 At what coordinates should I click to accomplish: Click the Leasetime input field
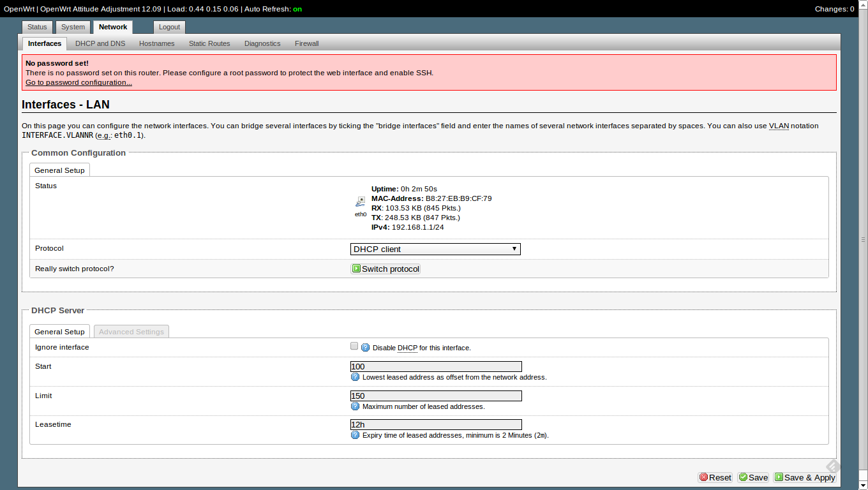click(436, 424)
